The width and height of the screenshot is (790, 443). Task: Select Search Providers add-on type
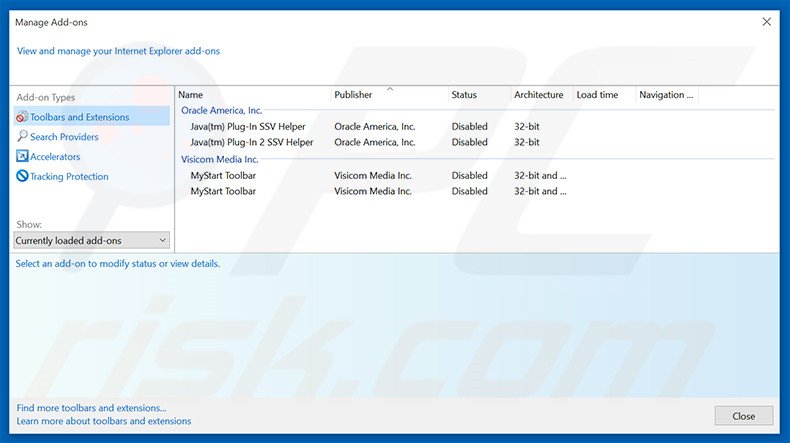pos(64,137)
